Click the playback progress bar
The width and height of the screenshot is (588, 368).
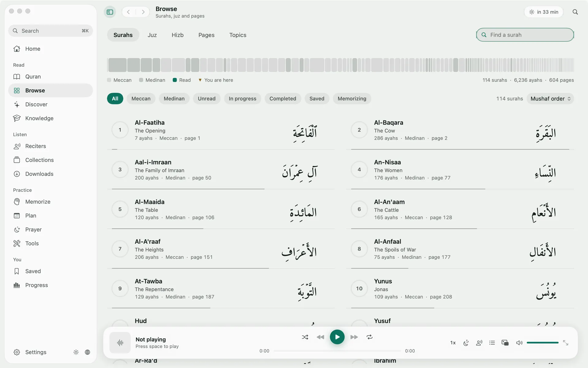click(337, 351)
